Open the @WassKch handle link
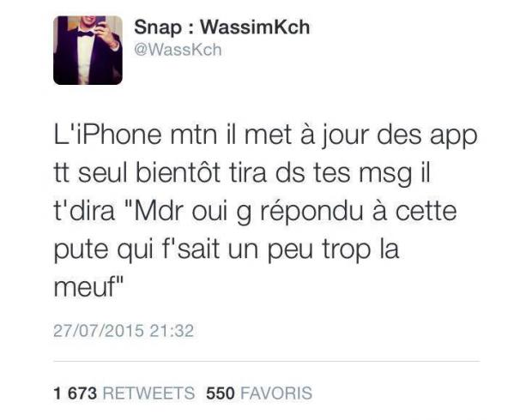 (x=178, y=50)
